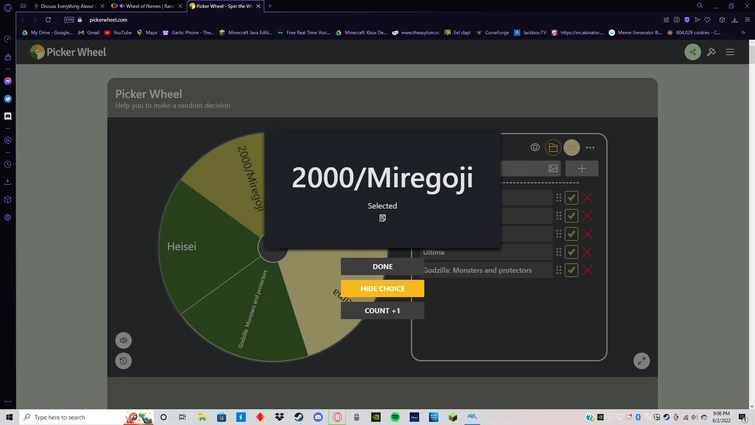
Task: Delete the Godzilla: Monsters and protectors row
Action: [587, 270]
